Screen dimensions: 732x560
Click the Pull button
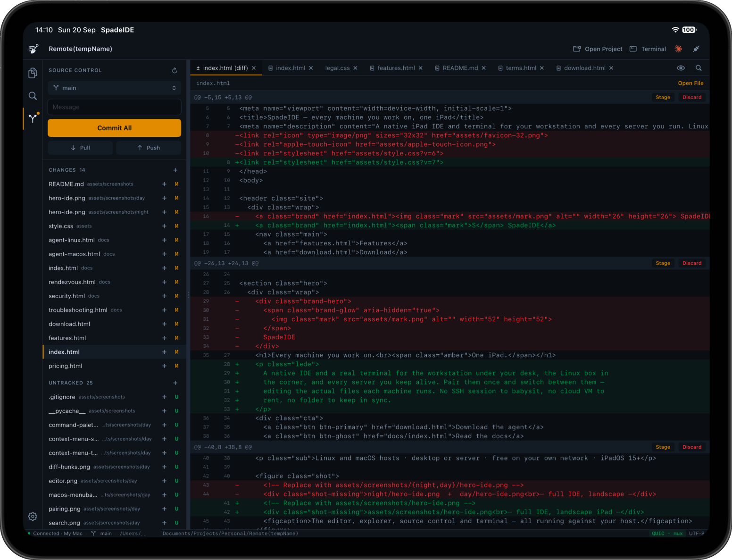tap(80, 148)
